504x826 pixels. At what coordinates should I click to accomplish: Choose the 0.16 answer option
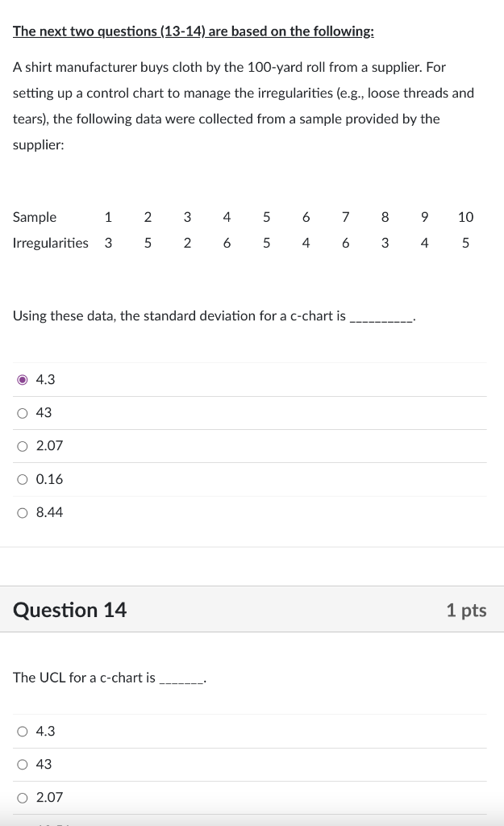[x=23, y=478]
